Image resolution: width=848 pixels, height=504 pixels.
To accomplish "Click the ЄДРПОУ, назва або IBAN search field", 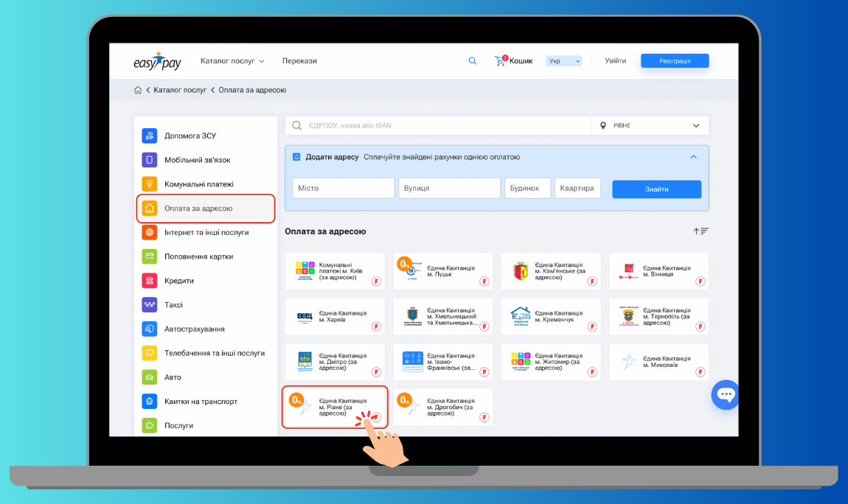I will click(437, 126).
